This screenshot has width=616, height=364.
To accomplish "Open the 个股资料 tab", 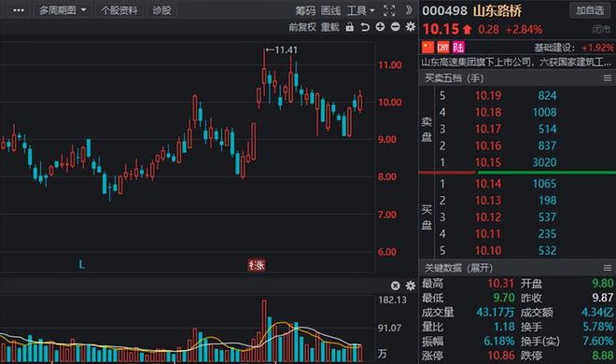I will [x=119, y=10].
